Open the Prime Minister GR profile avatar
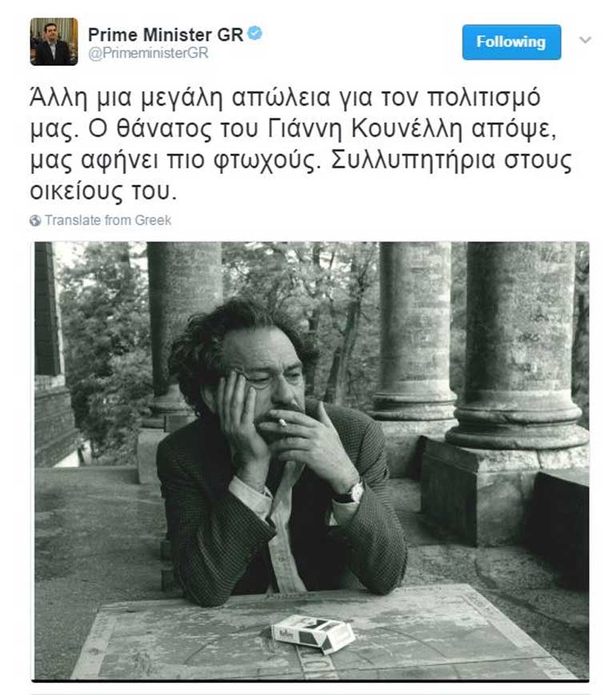The width and height of the screenshot is (616, 695). (54, 42)
